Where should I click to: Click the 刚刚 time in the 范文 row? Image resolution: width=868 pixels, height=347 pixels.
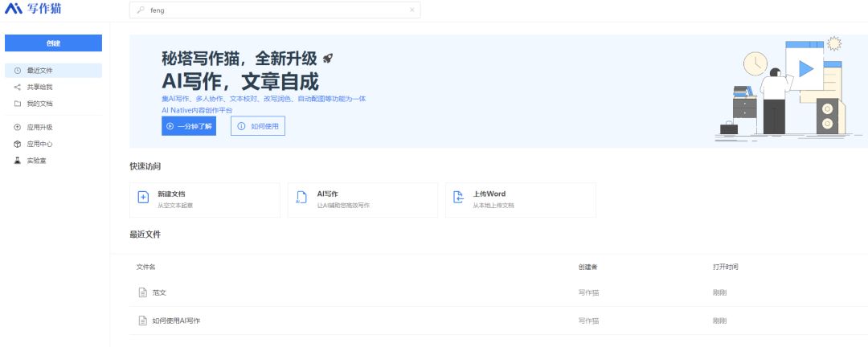(x=719, y=292)
